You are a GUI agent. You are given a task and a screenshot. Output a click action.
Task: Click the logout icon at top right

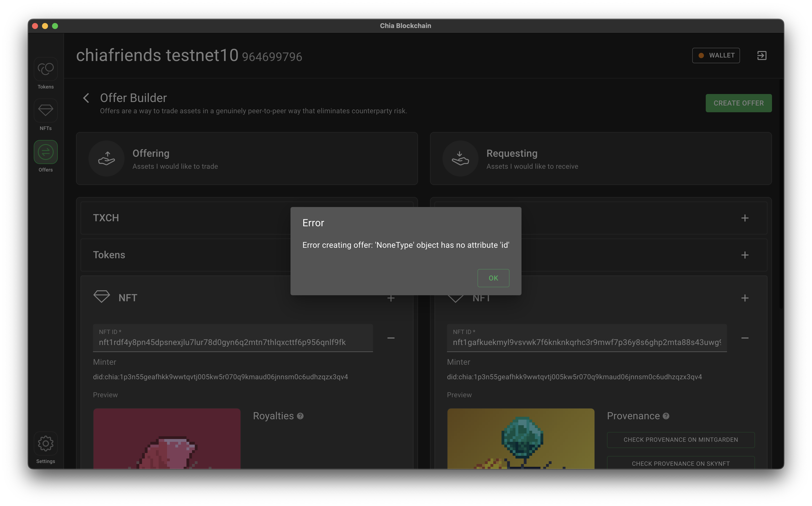[762, 55]
